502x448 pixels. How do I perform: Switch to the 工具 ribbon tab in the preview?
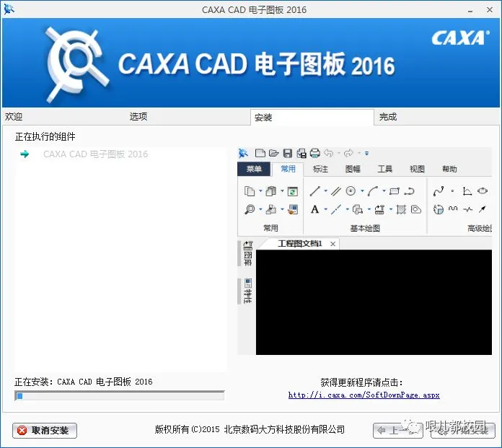385,169
